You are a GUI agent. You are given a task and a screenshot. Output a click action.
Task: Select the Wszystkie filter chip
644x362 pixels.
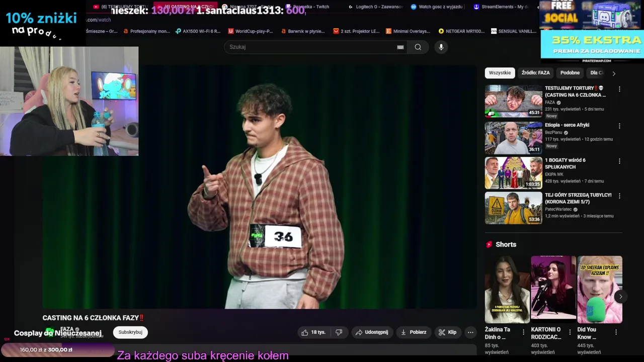click(x=500, y=73)
